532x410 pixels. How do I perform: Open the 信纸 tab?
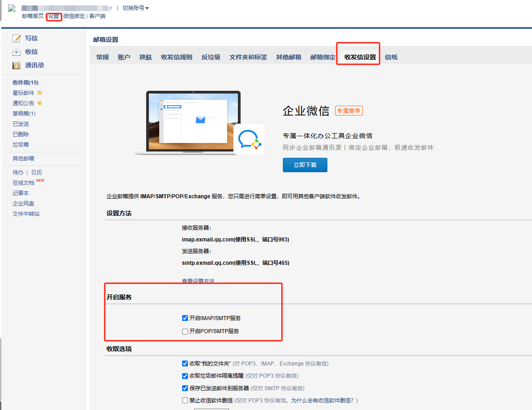pos(391,57)
